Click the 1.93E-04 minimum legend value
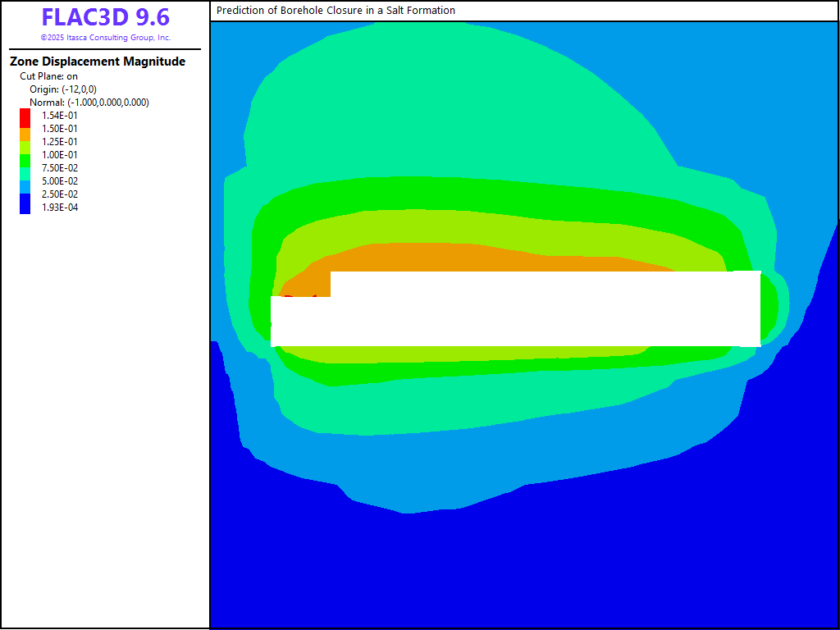The image size is (840, 630). coord(60,208)
